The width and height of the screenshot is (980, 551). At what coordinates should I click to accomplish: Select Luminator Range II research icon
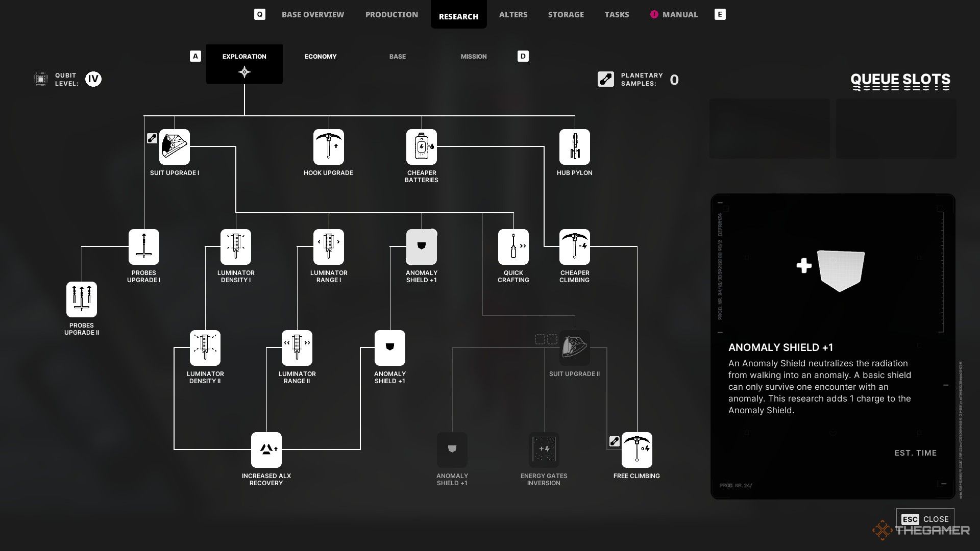click(x=297, y=348)
